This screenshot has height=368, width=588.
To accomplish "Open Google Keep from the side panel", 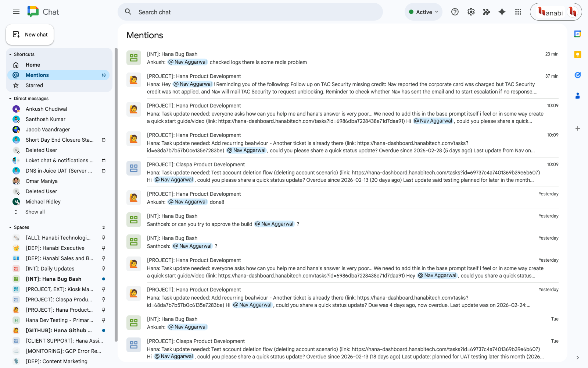I will coord(577,54).
